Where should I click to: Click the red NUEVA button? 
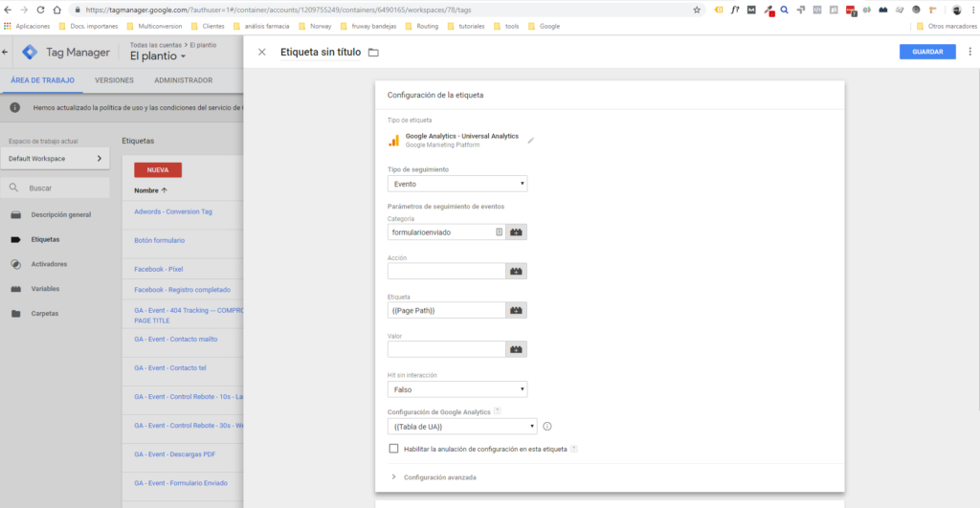(158, 170)
